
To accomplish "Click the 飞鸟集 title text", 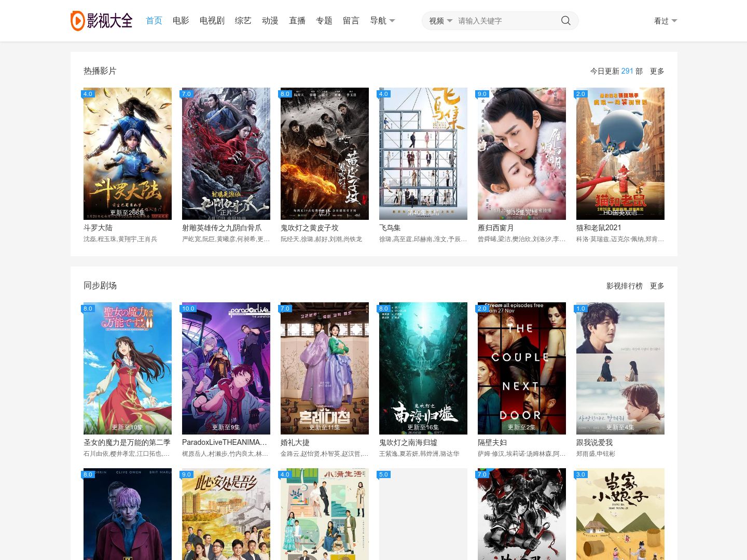I will (x=390, y=228).
